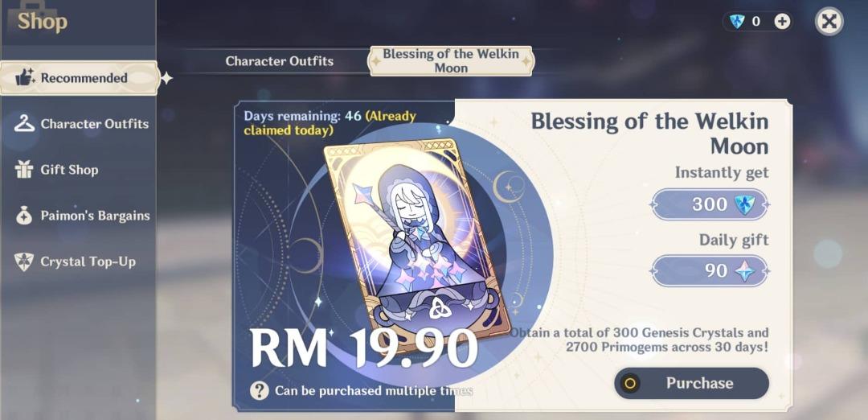Click the Crystal Top-Up gem icon

pyautogui.click(x=24, y=261)
